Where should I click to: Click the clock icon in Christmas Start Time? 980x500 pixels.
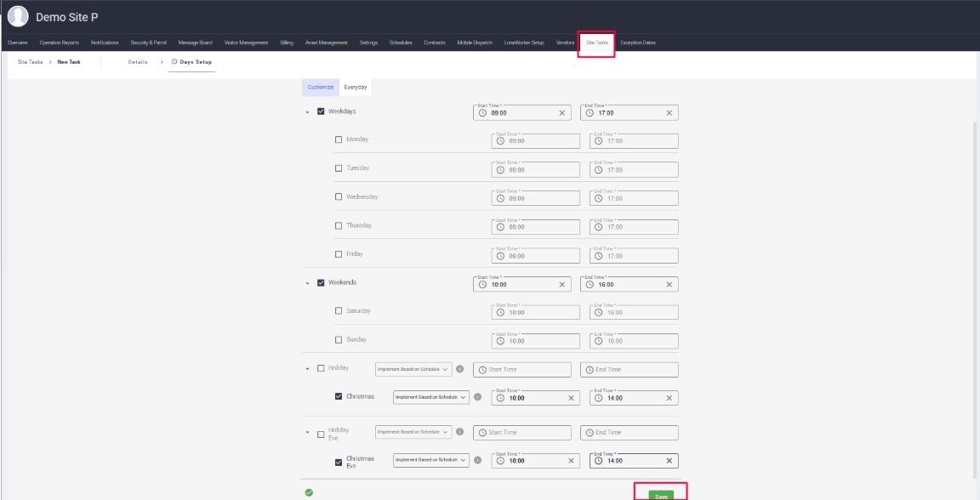click(500, 398)
